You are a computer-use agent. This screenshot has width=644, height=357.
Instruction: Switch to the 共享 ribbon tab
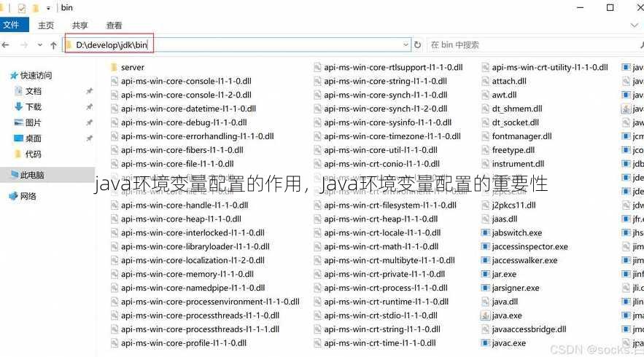(79, 25)
